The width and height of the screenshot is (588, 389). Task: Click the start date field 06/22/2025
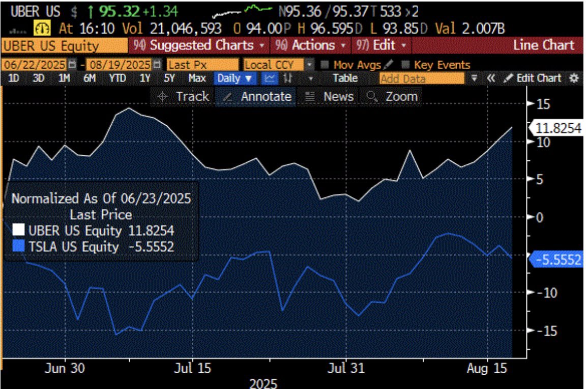point(35,65)
